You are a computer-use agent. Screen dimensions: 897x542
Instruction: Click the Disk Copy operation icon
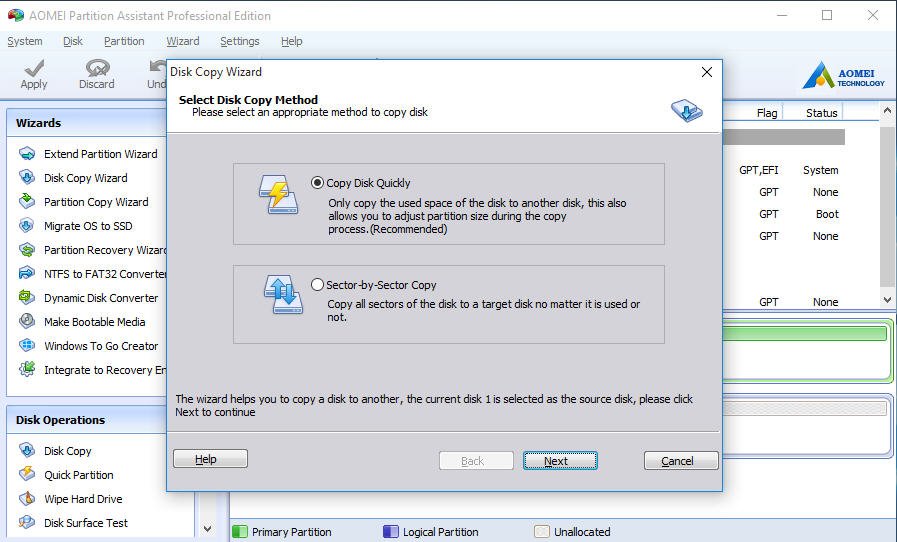27,450
